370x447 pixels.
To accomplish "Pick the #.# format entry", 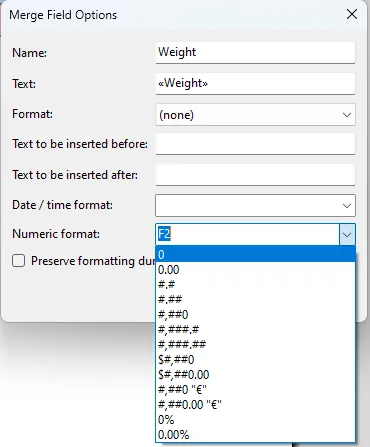I will [255, 284].
